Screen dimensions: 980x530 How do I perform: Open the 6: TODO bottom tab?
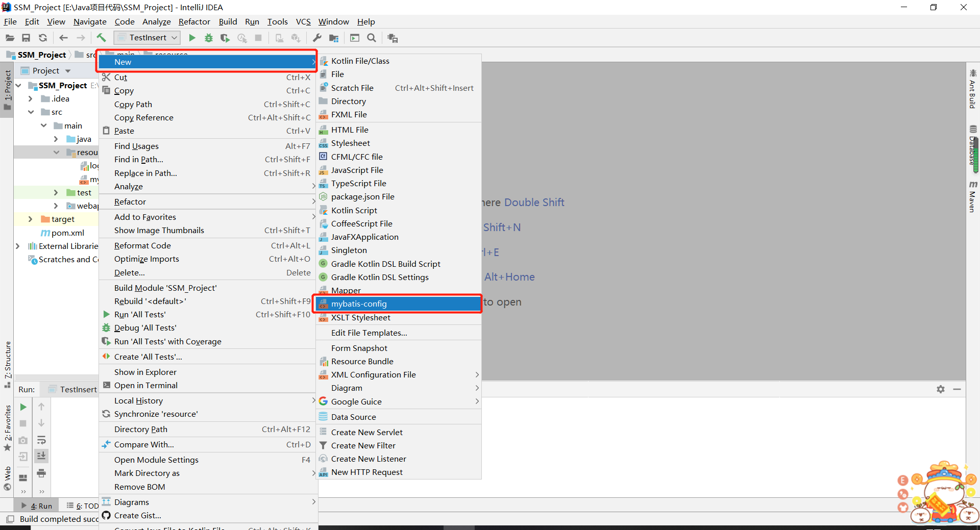pos(82,506)
